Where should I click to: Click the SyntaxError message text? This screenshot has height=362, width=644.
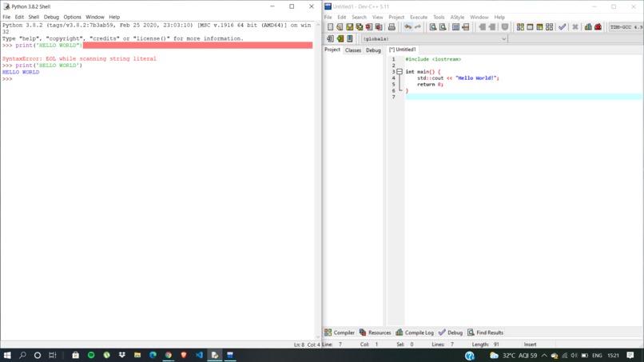coord(79,59)
